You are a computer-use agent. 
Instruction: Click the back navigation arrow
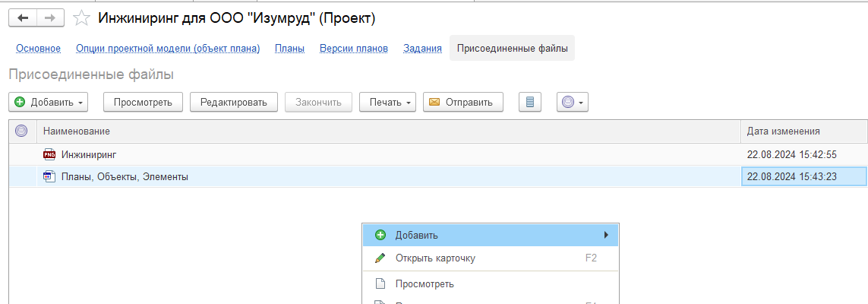coord(23,17)
